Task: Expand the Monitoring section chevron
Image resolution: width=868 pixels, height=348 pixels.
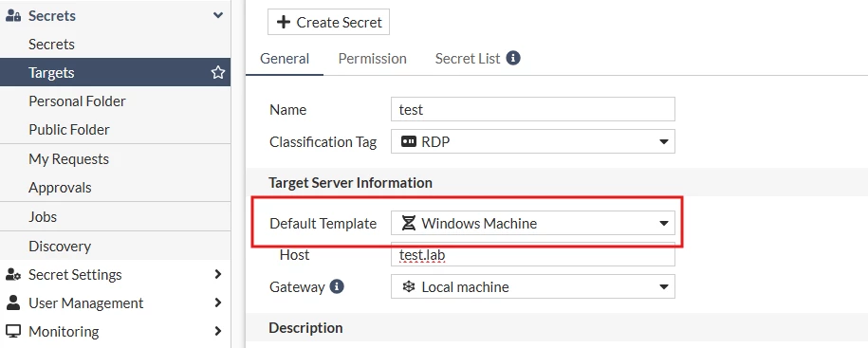Action: click(x=218, y=331)
